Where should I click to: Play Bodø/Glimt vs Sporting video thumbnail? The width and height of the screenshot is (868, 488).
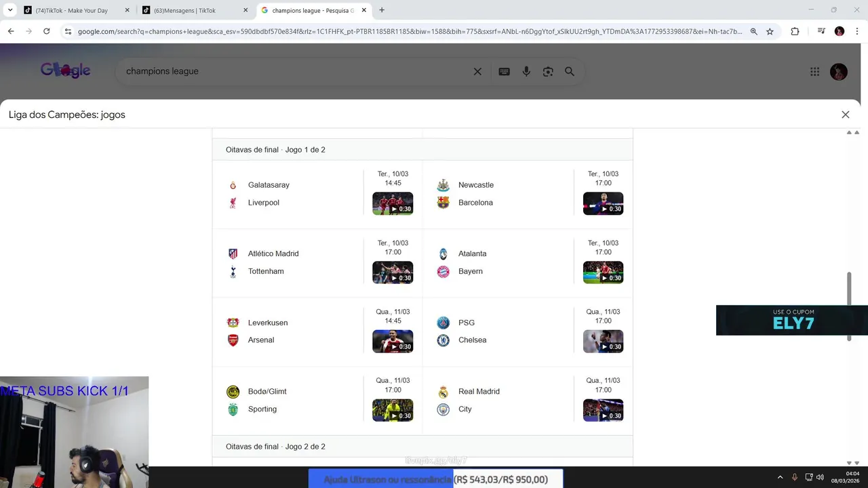click(393, 410)
